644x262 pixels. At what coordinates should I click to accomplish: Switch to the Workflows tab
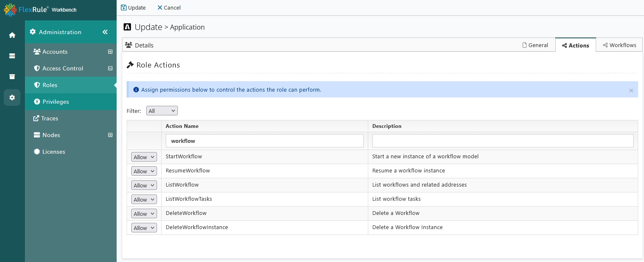click(619, 45)
